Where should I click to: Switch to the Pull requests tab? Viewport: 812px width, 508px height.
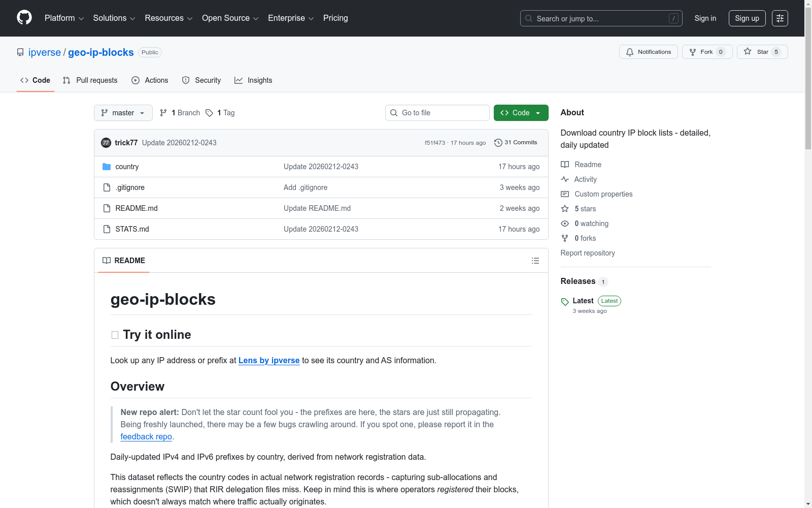coord(90,80)
